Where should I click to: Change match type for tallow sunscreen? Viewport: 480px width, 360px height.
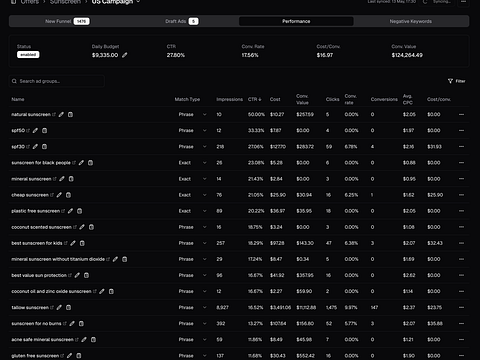[192, 307]
